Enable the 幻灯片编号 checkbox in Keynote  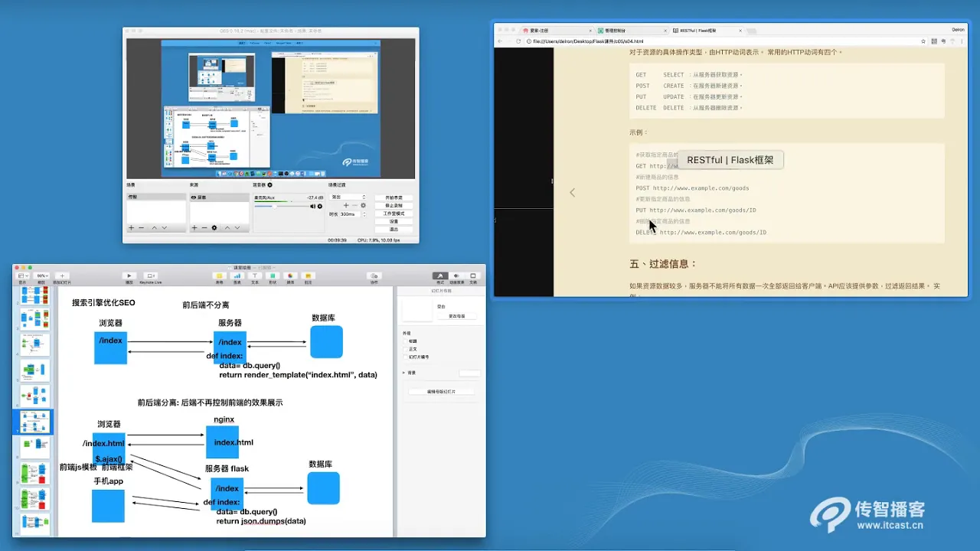405,357
